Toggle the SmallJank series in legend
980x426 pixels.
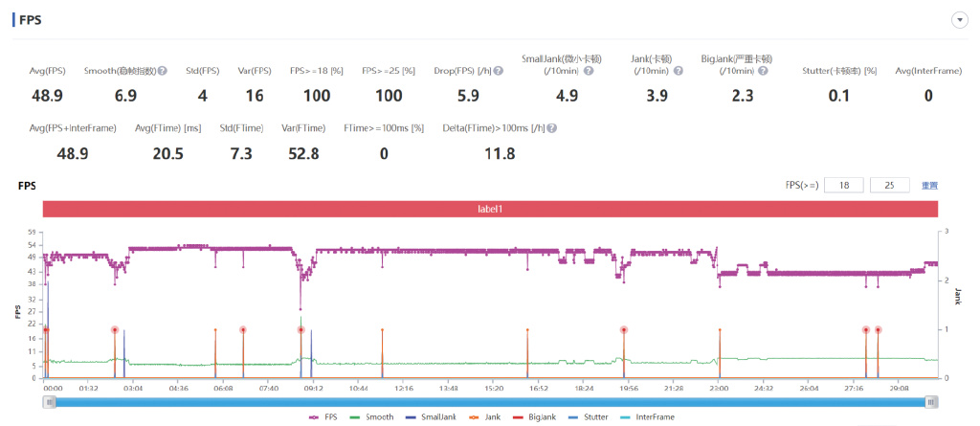pyautogui.click(x=426, y=416)
